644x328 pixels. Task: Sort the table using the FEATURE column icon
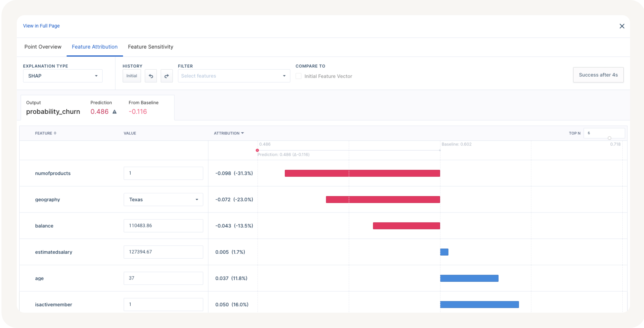coord(56,133)
